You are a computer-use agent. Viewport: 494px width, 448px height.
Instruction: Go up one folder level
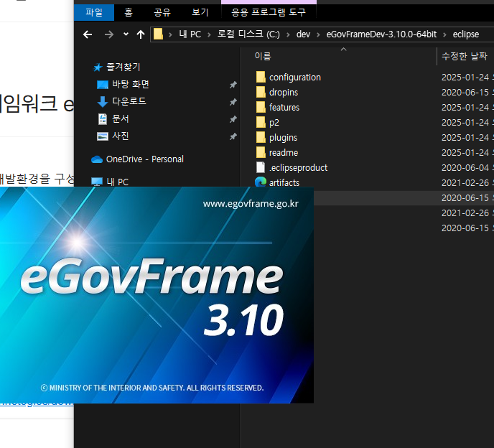click(x=141, y=34)
